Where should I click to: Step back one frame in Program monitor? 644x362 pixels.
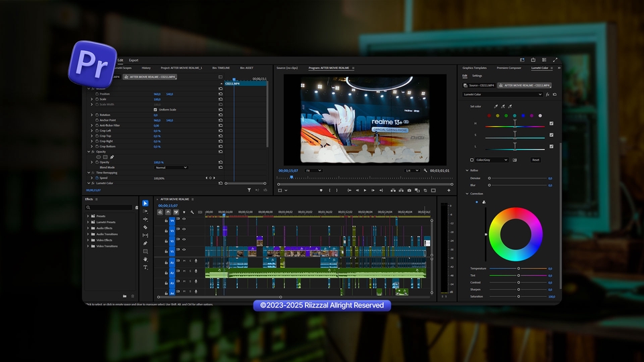[x=357, y=190]
